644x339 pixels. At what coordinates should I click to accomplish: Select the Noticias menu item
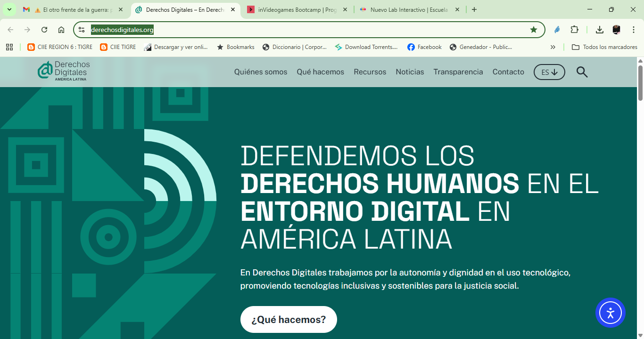(410, 72)
